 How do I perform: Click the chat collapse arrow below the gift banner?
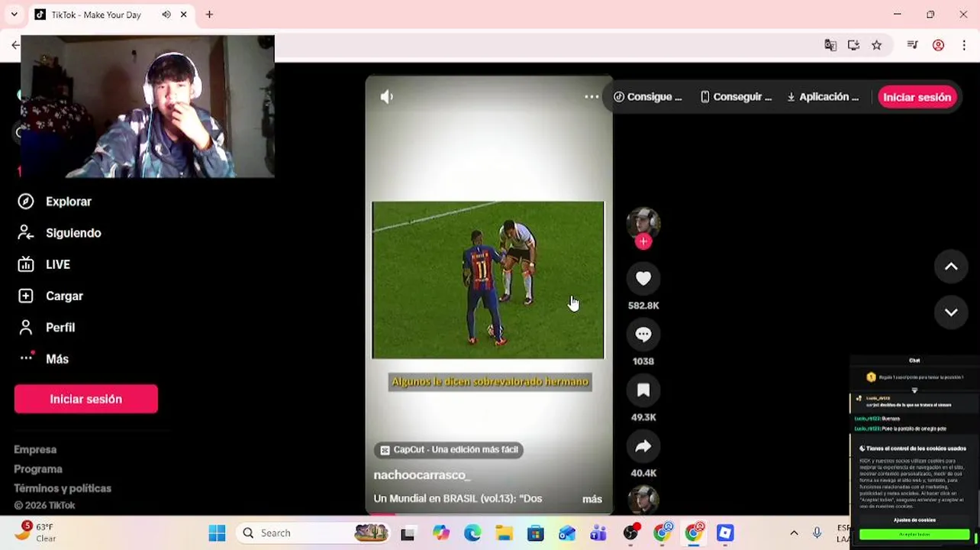click(x=914, y=391)
